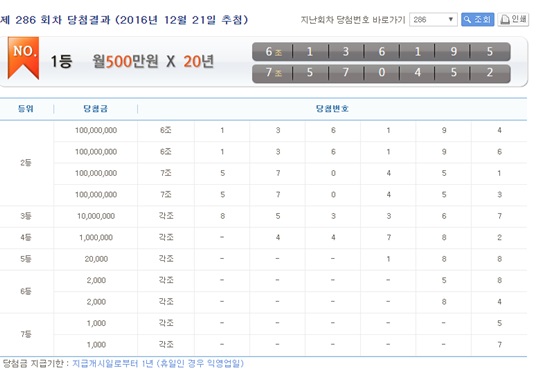Select the 3등 prize amount 10,000,000
Screen dimensions: 540x370
(x=96, y=216)
